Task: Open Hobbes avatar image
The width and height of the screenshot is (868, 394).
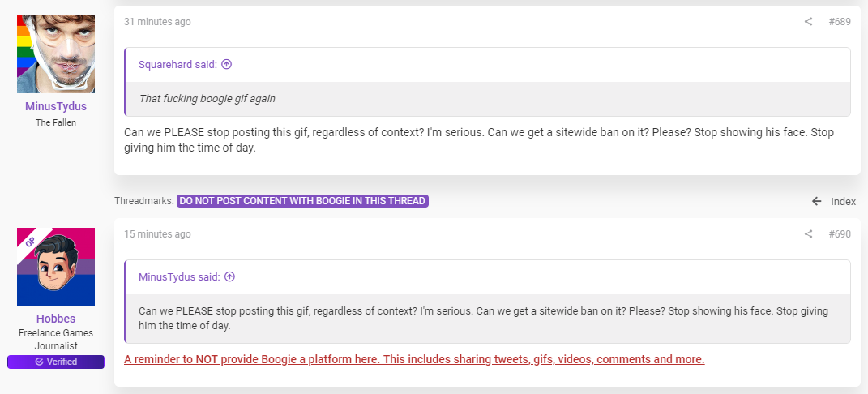Action: (56, 267)
